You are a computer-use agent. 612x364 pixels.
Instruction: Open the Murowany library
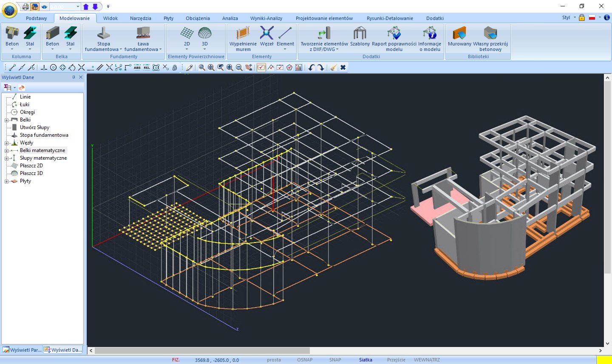pyautogui.click(x=459, y=37)
